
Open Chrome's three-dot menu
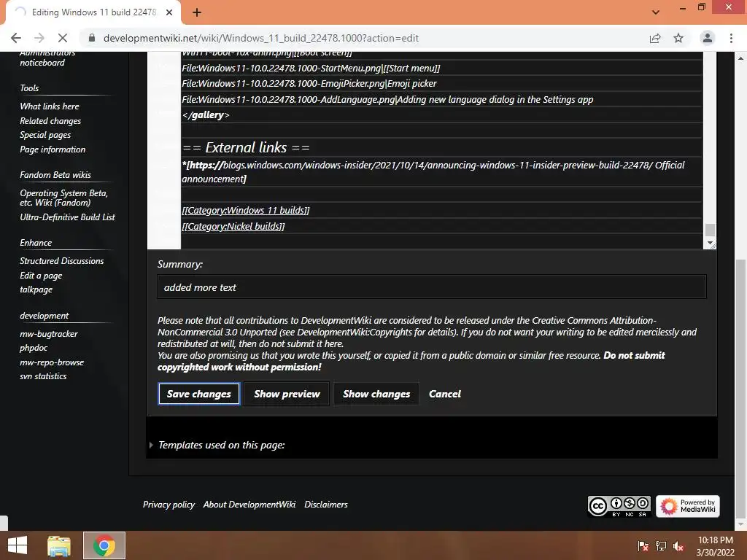point(731,38)
